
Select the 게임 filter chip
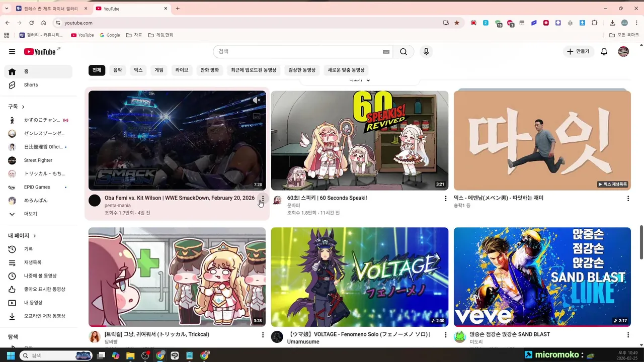[159, 70]
